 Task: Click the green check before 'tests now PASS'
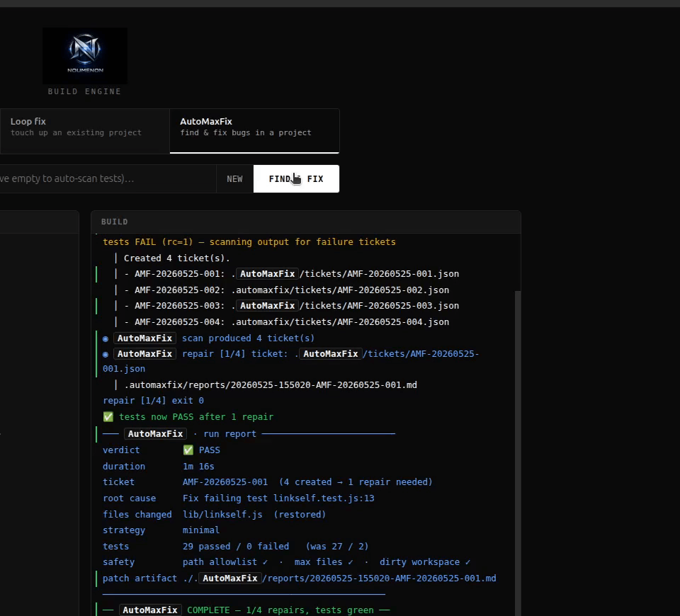point(108,417)
